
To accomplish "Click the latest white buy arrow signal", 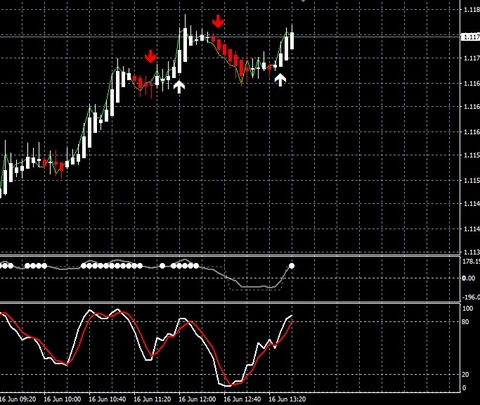I will point(280,80).
